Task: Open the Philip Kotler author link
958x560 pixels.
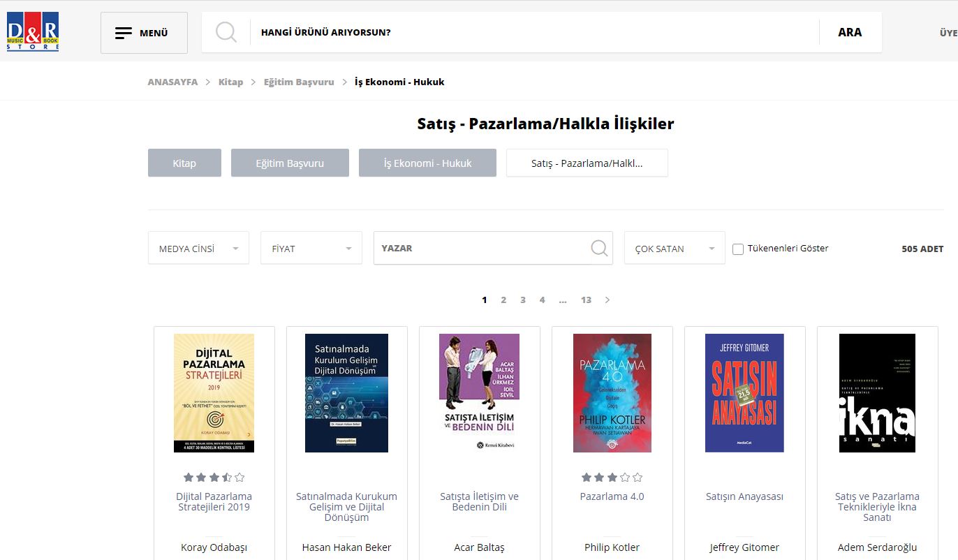Action: [612, 547]
